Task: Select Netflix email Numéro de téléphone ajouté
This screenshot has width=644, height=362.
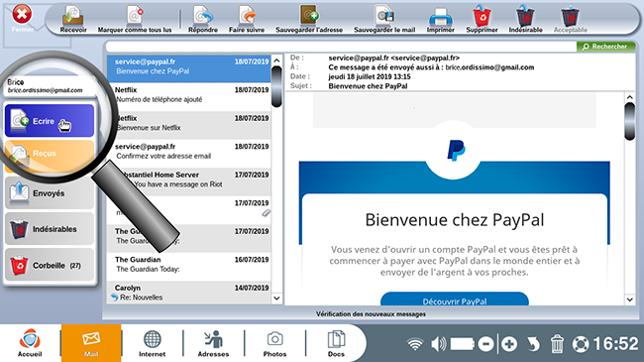Action: (x=189, y=96)
